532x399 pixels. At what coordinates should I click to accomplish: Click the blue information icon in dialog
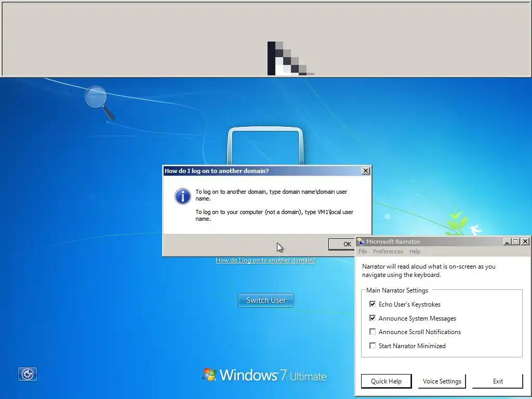click(182, 196)
